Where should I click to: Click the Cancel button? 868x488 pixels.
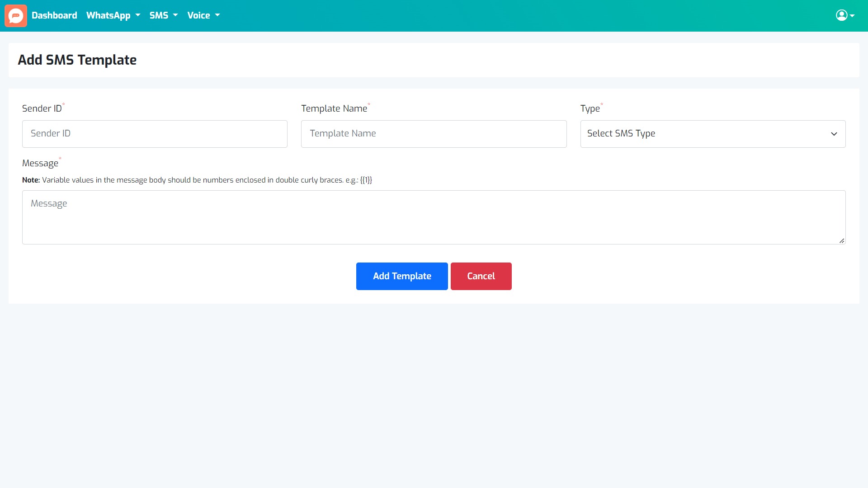click(x=481, y=276)
